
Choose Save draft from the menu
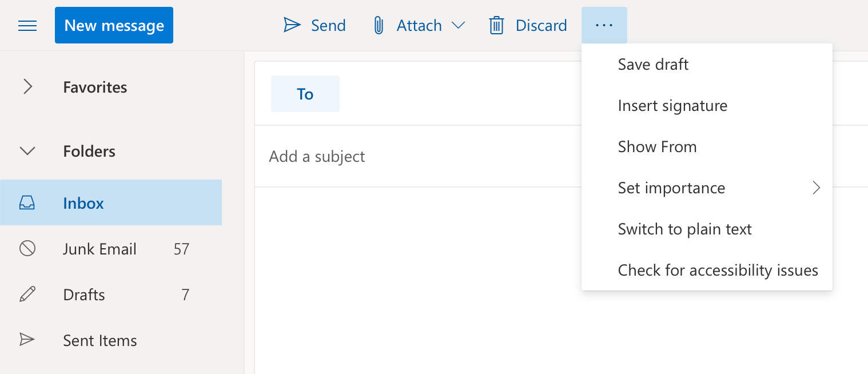(x=653, y=64)
